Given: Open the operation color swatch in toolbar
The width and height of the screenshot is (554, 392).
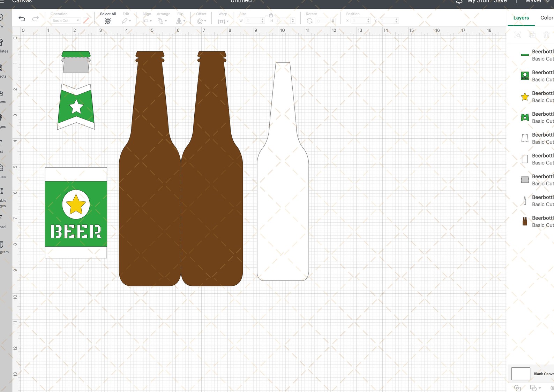Looking at the screenshot, I should (86, 21).
